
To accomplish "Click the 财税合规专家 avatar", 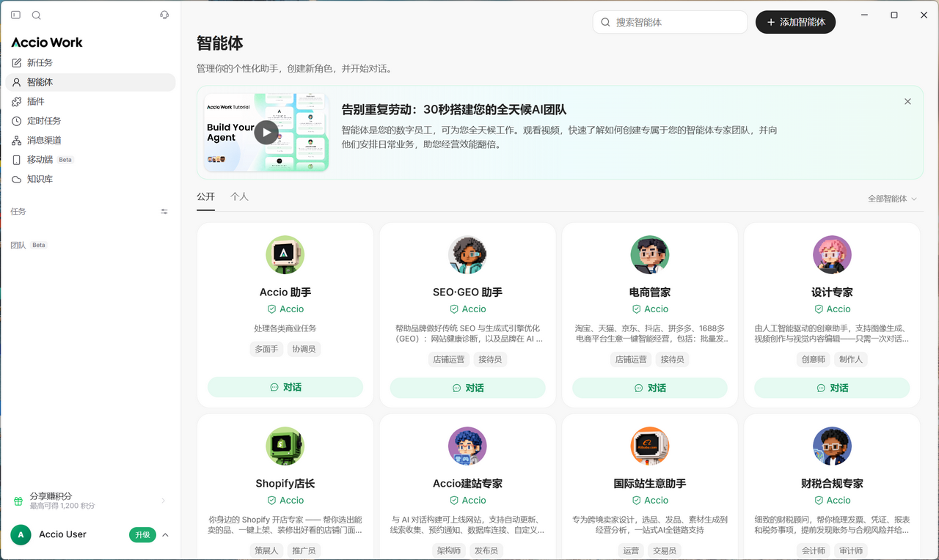I will (832, 446).
